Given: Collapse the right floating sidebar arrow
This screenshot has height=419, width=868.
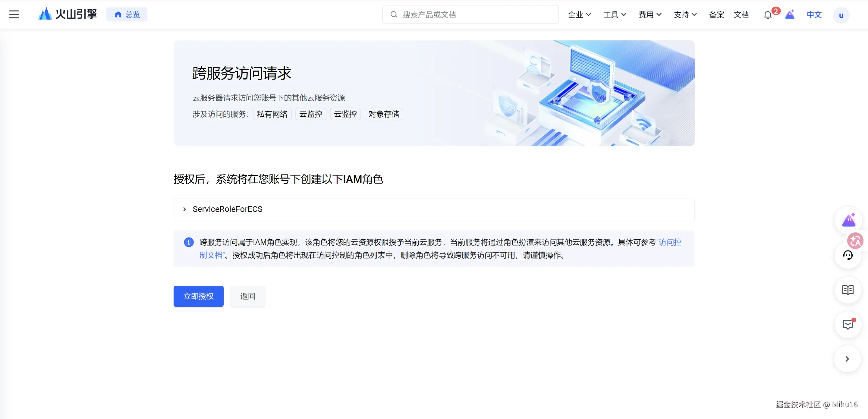Looking at the screenshot, I should (x=847, y=359).
